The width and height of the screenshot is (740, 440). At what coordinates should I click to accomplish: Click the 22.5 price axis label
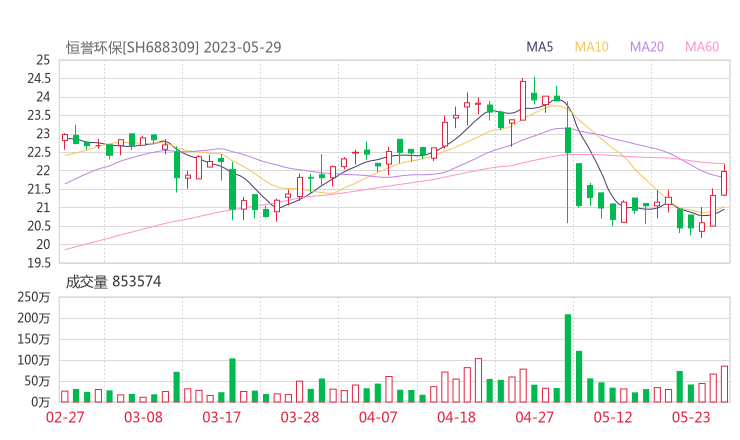click(x=39, y=152)
